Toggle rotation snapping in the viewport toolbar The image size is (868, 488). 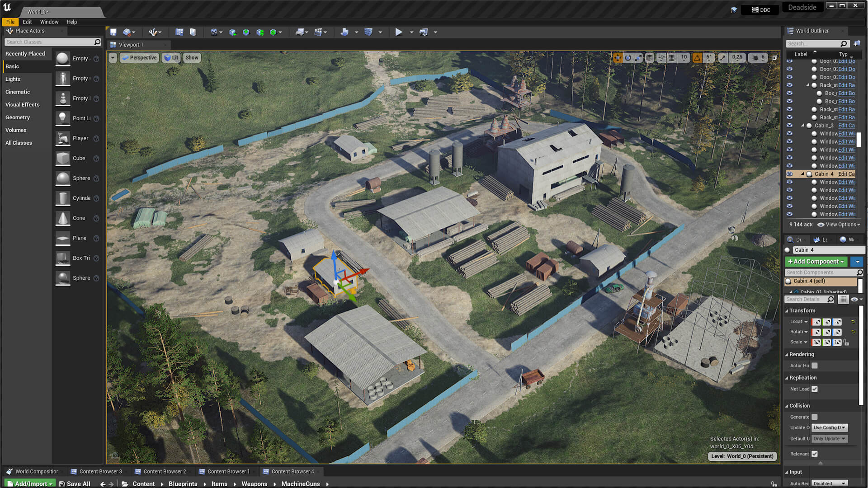(x=697, y=58)
